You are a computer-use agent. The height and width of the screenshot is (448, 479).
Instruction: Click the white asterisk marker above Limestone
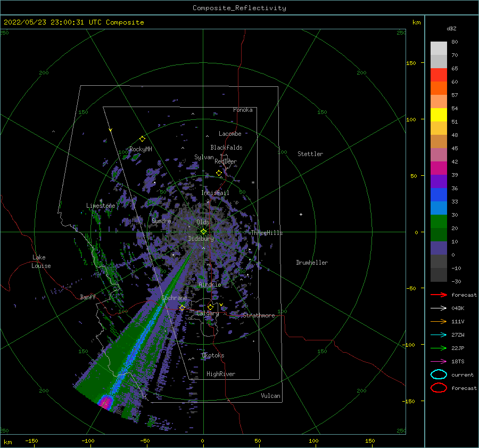point(101,201)
